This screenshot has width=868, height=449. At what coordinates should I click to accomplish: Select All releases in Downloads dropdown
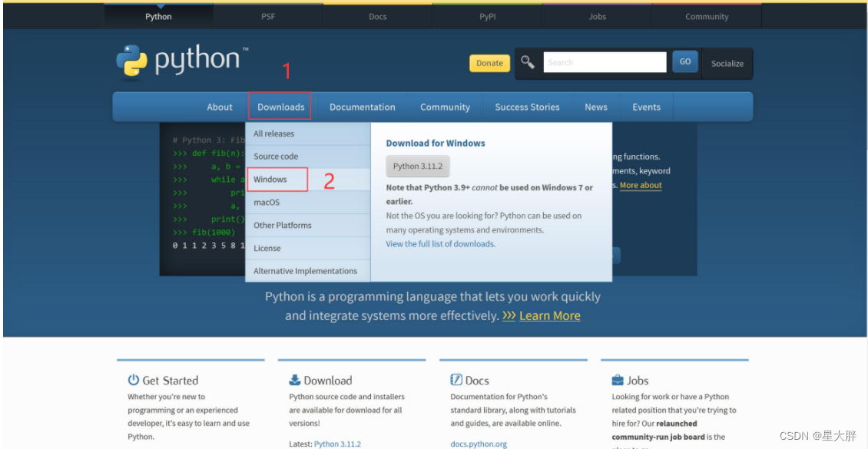[x=308, y=134]
